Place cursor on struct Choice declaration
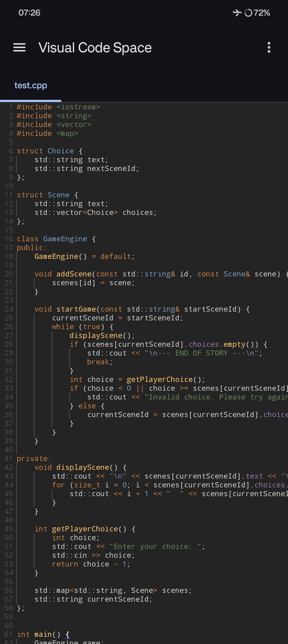288x644 pixels. [x=49, y=151]
